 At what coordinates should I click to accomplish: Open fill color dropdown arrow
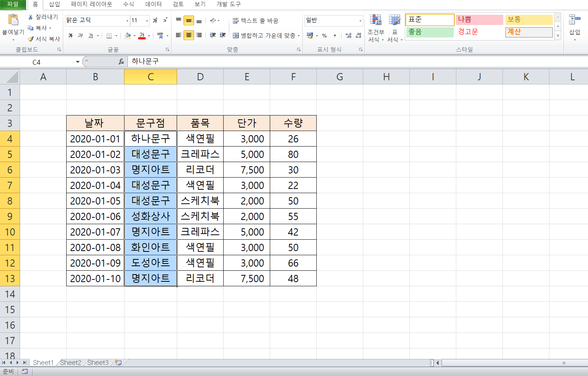tap(134, 36)
